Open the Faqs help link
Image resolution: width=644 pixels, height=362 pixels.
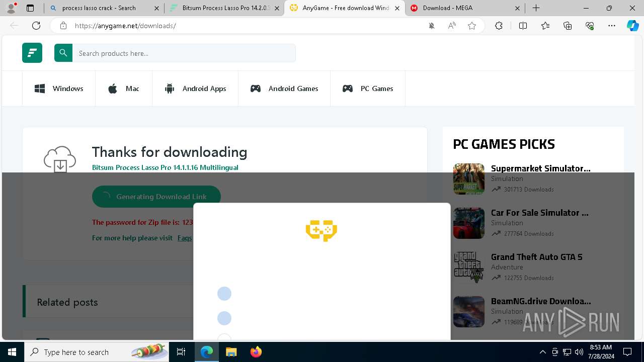pyautogui.click(x=185, y=238)
